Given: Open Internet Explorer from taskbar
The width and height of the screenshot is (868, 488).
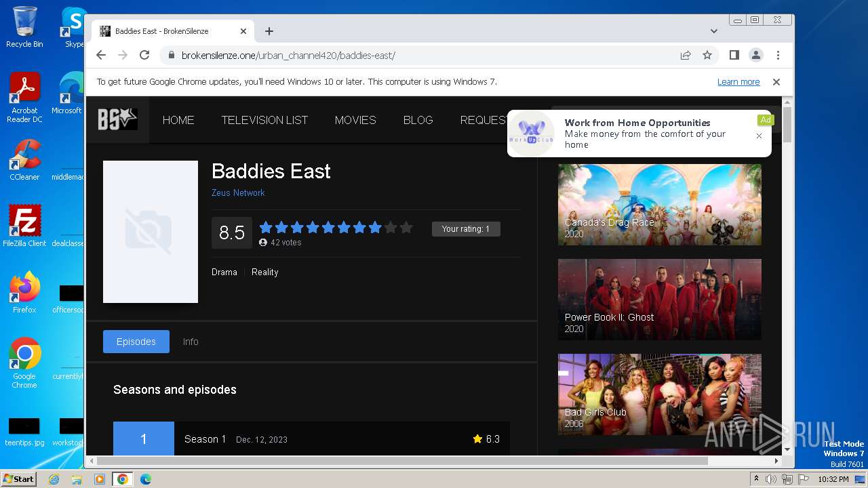Looking at the screenshot, I should coord(54,479).
